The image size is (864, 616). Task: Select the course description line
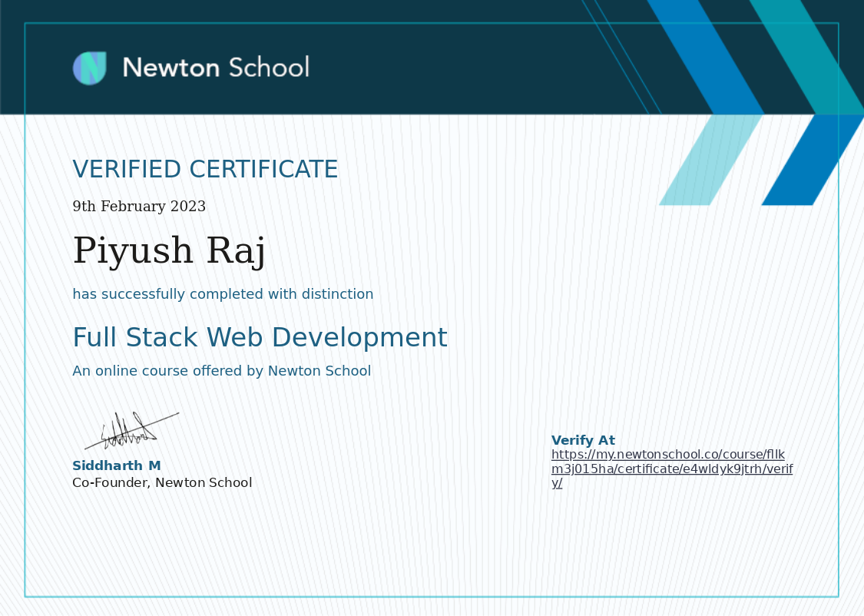(x=221, y=370)
